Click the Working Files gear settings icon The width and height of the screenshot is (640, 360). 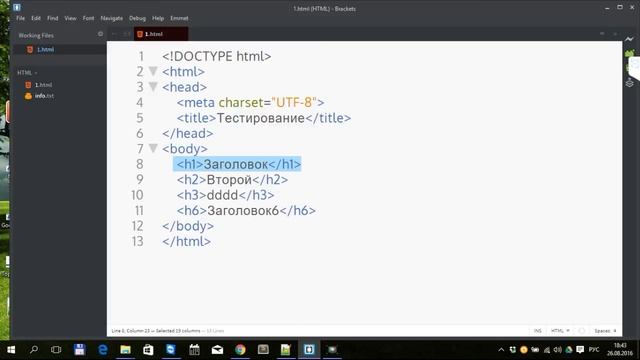[100, 34]
